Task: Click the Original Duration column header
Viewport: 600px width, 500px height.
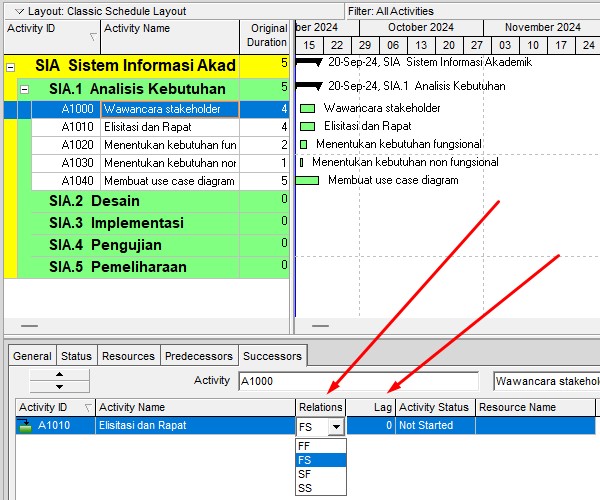Action: pyautogui.click(x=266, y=35)
